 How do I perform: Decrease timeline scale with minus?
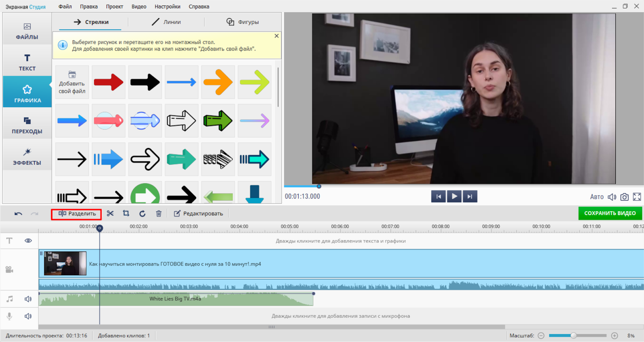541,336
